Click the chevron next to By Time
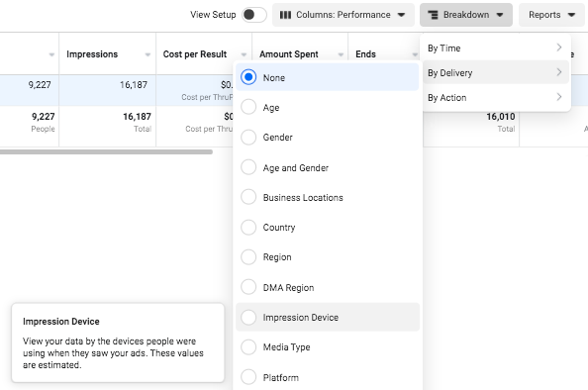Screen dimensions: 588x390 coord(559,48)
